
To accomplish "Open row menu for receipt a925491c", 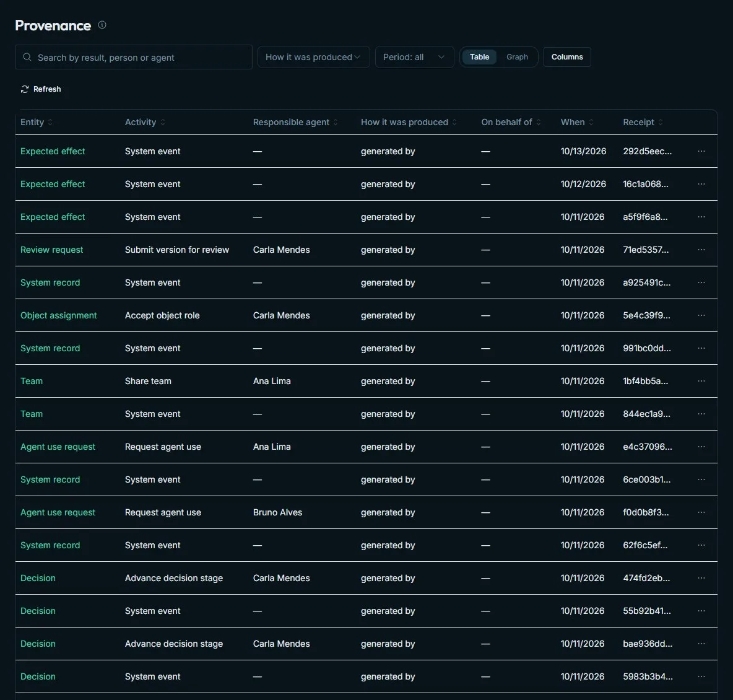I will coord(701,282).
